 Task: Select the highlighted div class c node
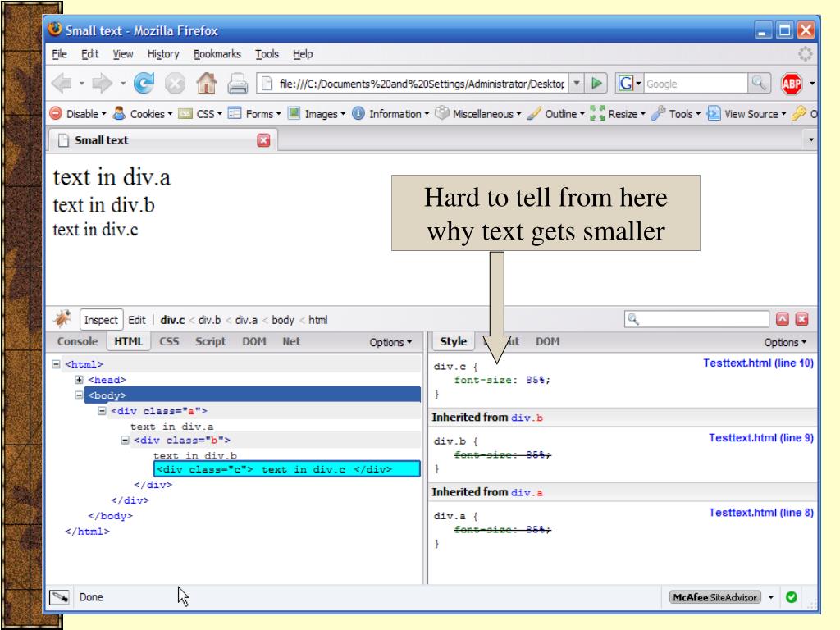(286, 469)
